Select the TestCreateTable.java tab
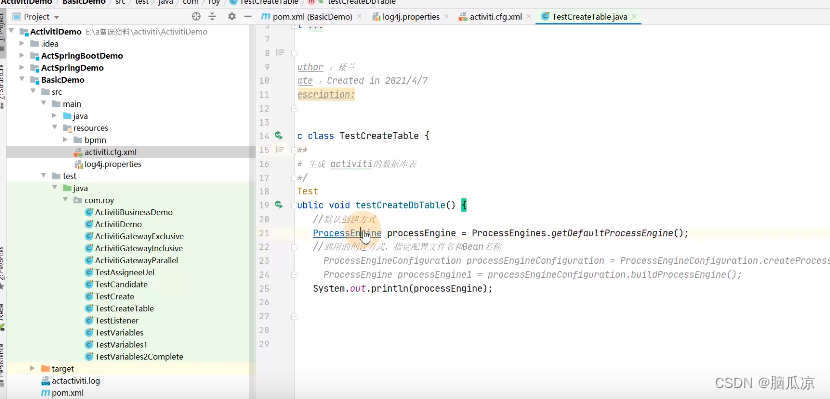This screenshot has width=830, height=399. tap(589, 17)
